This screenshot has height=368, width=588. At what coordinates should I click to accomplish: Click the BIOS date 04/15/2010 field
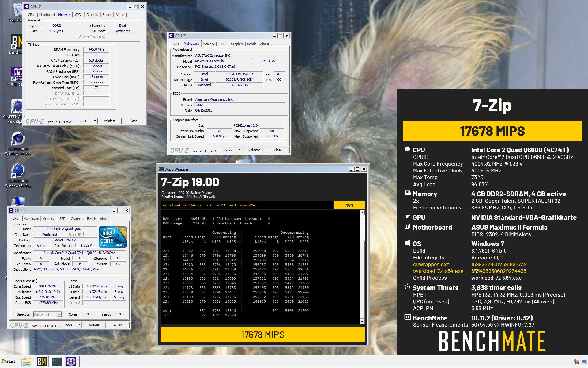click(239, 110)
